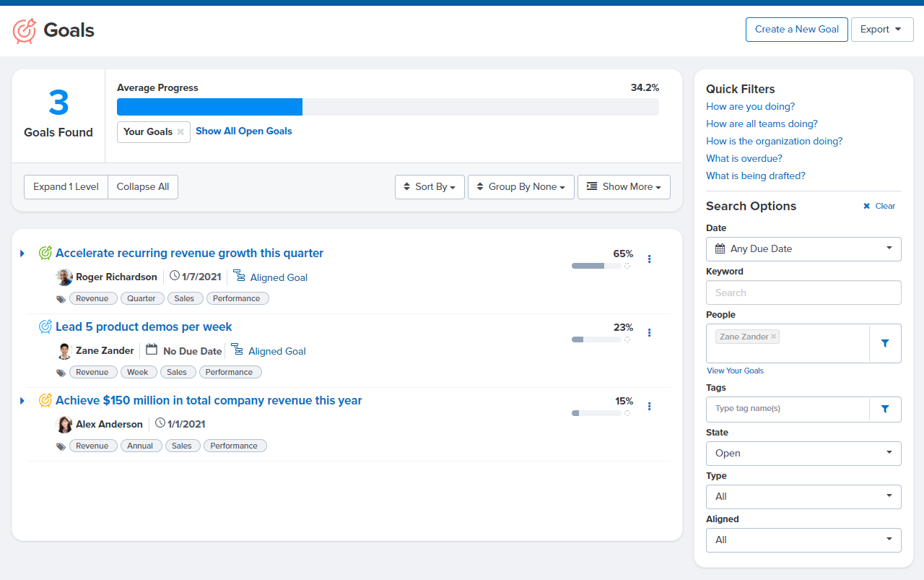Click the Average Progress bar

pyautogui.click(x=388, y=107)
